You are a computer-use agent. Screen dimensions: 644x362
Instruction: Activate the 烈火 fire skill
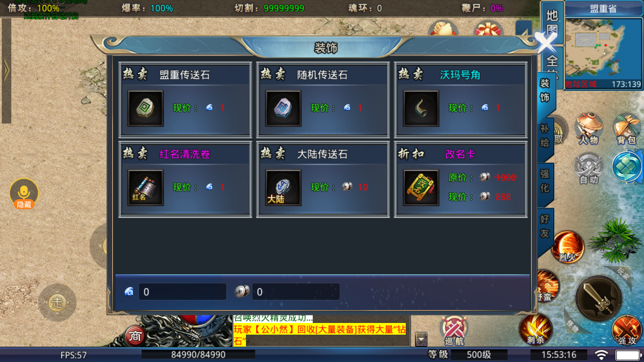click(x=568, y=247)
